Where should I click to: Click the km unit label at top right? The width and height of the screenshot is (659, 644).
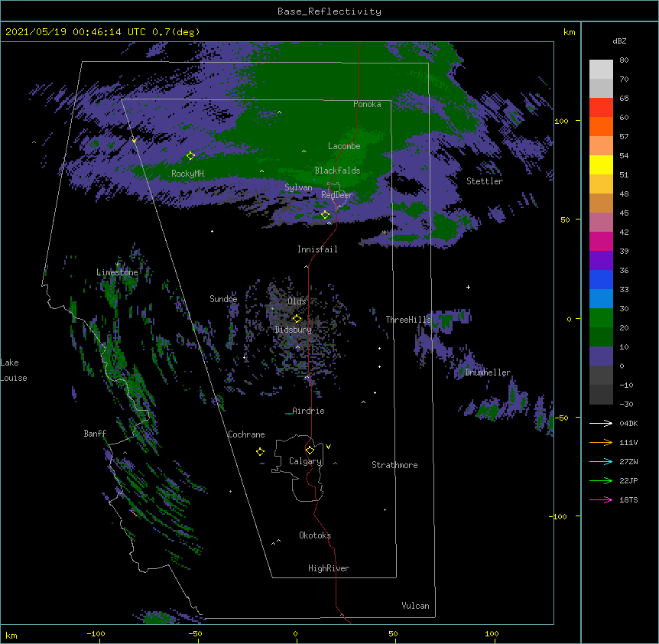click(x=569, y=32)
